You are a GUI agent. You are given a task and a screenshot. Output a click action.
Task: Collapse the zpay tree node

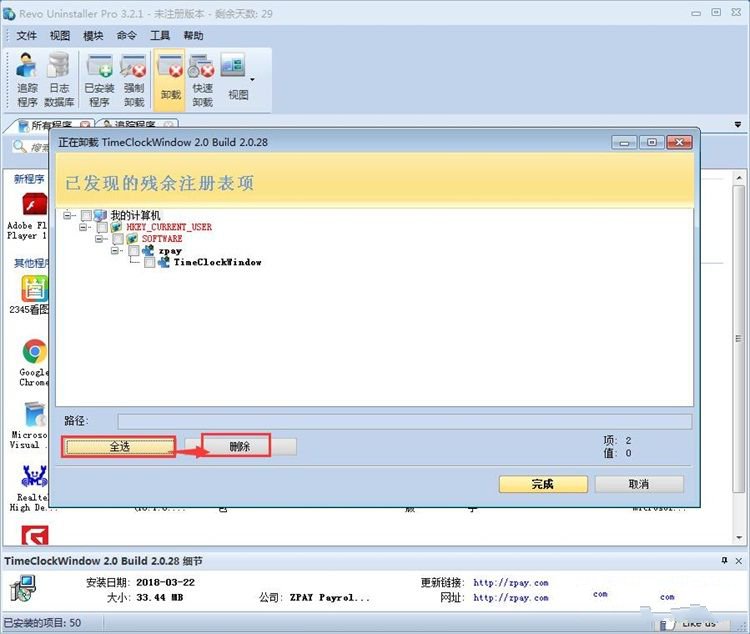pos(115,250)
